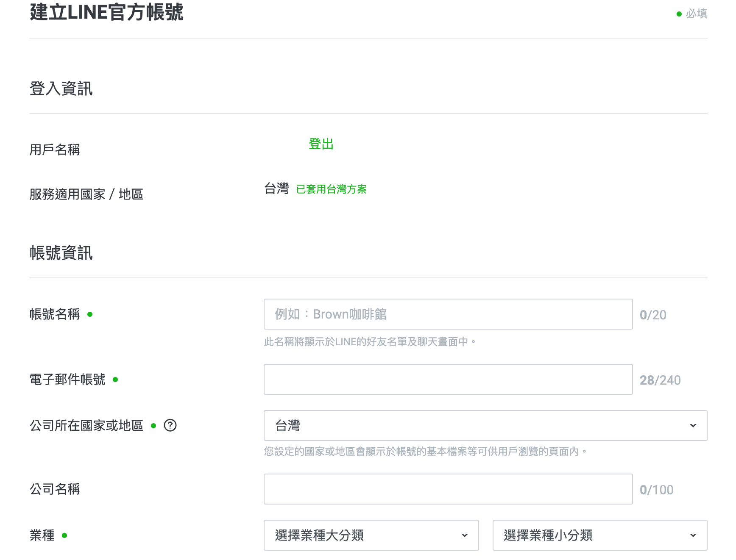736x560 pixels.
Task: Click the 公司名稱 label text
Action: 55,489
